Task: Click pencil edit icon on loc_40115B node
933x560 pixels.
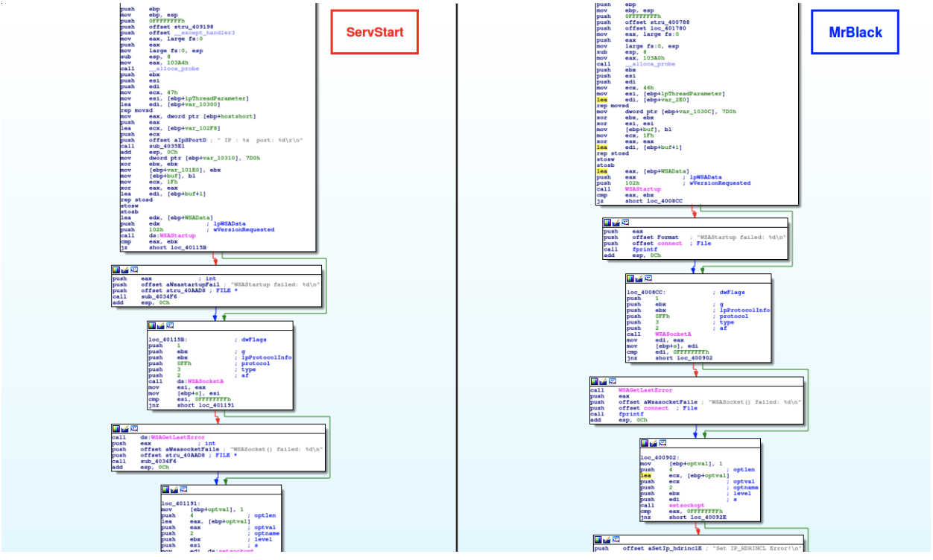Action: (162, 325)
